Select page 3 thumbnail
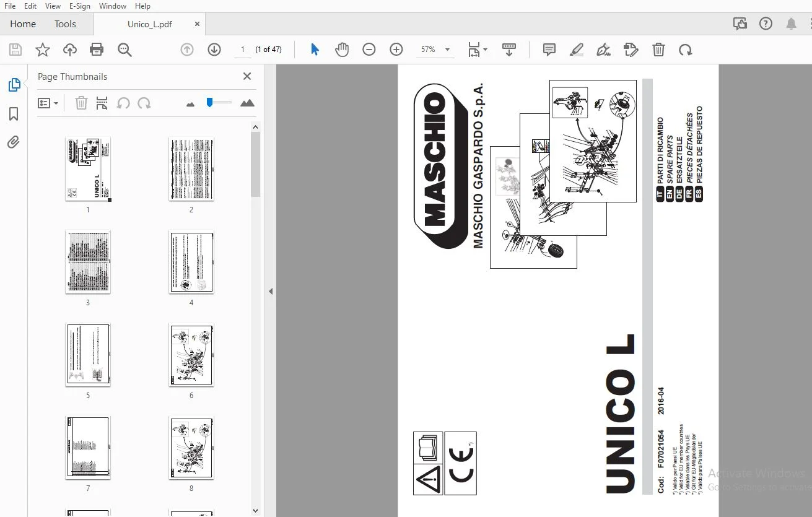 coord(88,262)
